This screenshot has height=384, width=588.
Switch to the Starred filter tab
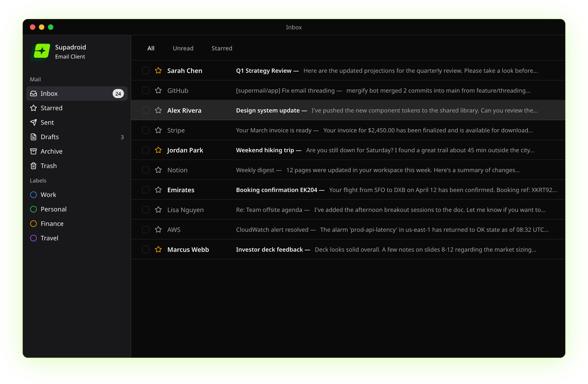click(222, 48)
